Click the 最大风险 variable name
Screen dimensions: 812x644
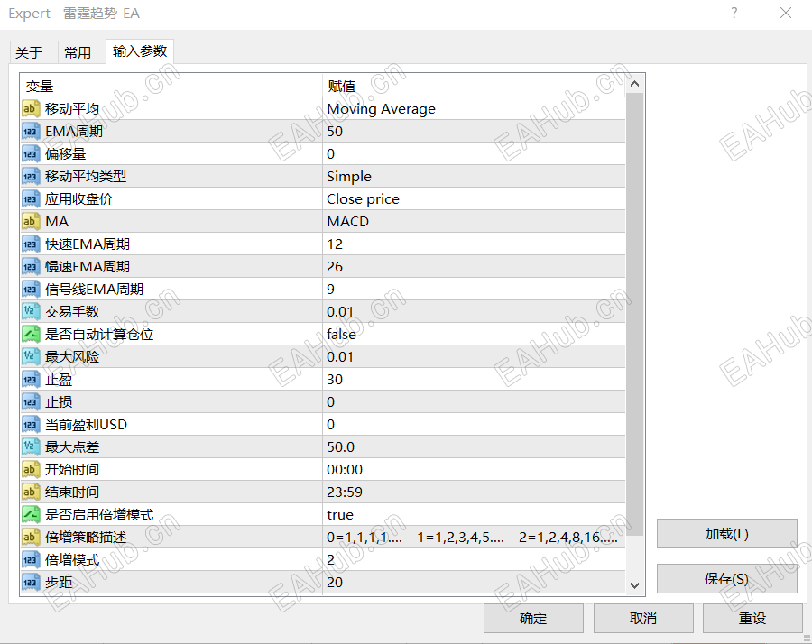click(72, 356)
